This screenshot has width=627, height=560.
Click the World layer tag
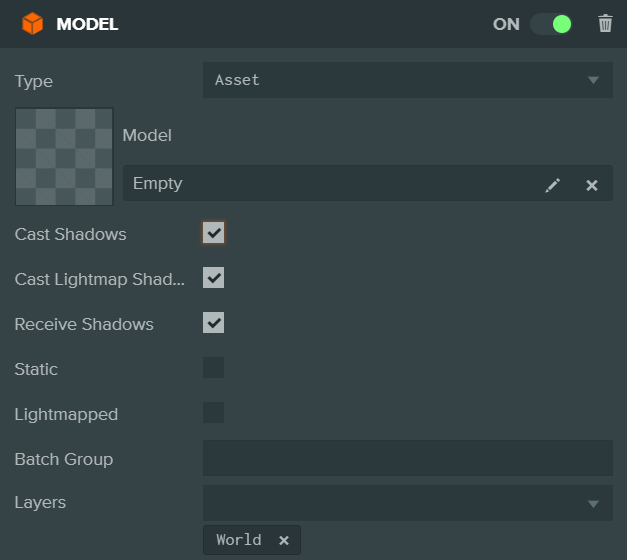coord(239,540)
